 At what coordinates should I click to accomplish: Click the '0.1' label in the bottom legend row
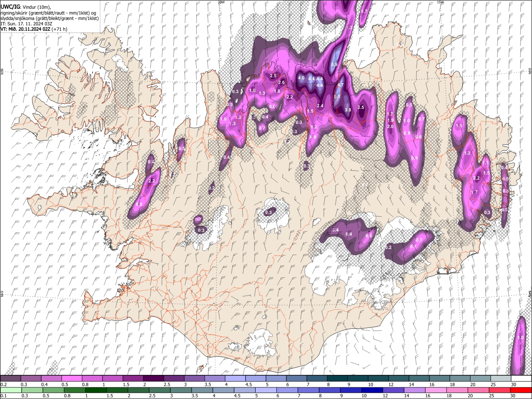click(x=3, y=396)
